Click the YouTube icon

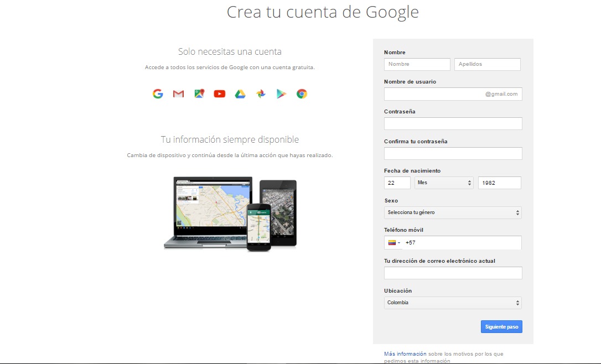click(220, 94)
